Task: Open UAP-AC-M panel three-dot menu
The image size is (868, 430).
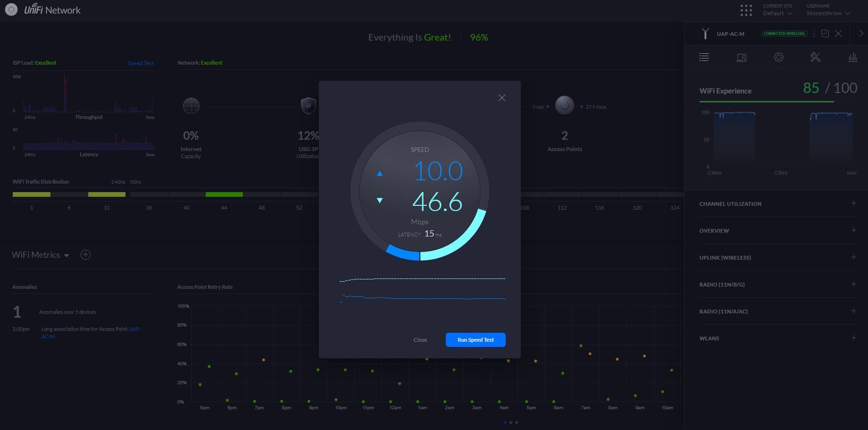Action: tap(814, 34)
